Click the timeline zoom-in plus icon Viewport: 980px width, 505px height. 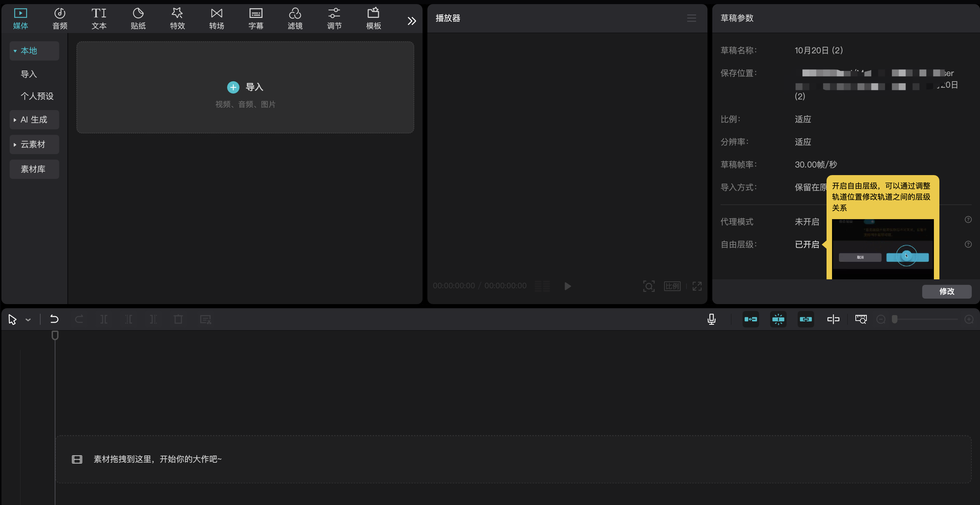pyautogui.click(x=969, y=320)
